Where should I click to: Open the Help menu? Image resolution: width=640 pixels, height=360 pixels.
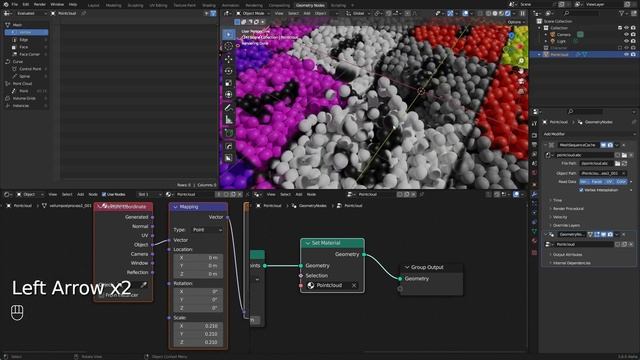[x=73, y=4]
